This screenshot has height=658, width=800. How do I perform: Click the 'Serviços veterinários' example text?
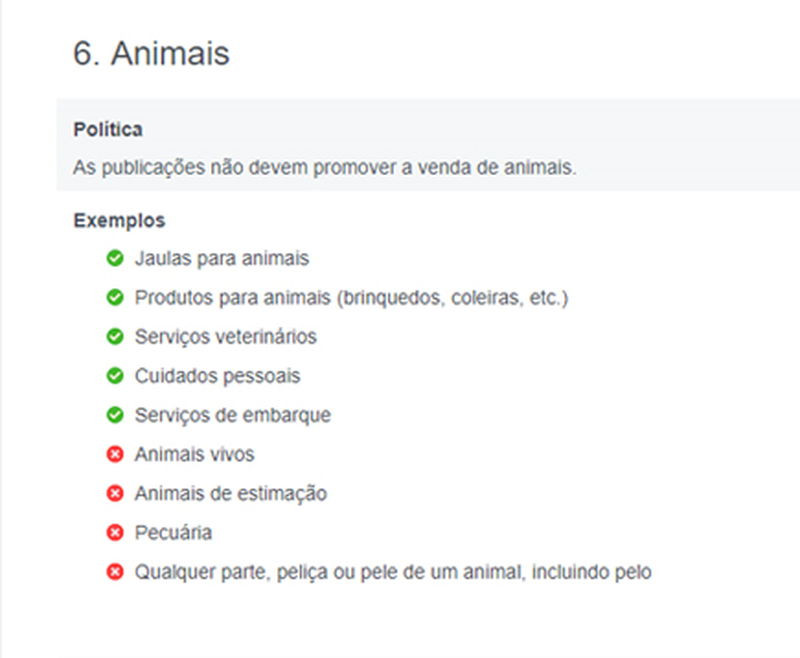point(225,337)
